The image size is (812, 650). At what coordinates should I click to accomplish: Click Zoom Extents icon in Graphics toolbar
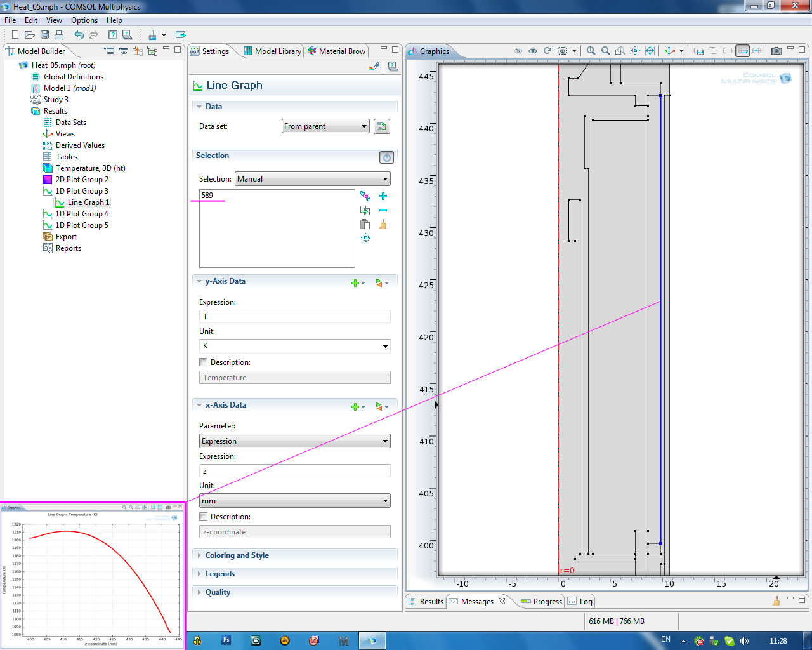650,51
